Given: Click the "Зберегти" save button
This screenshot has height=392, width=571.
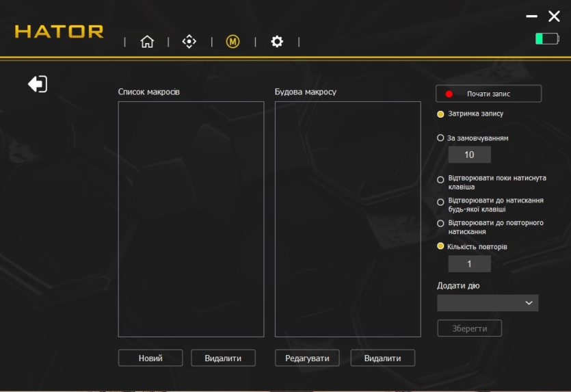Looking at the screenshot, I should pos(469,328).
